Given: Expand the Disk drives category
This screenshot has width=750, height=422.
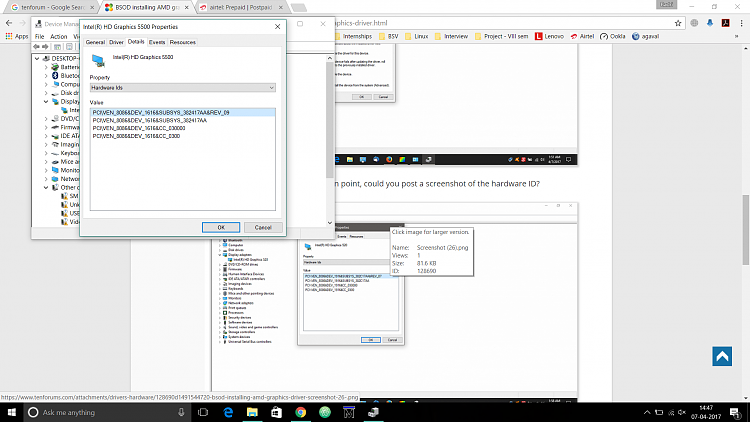Looking at the screenshot, I should tap(46, 93).
